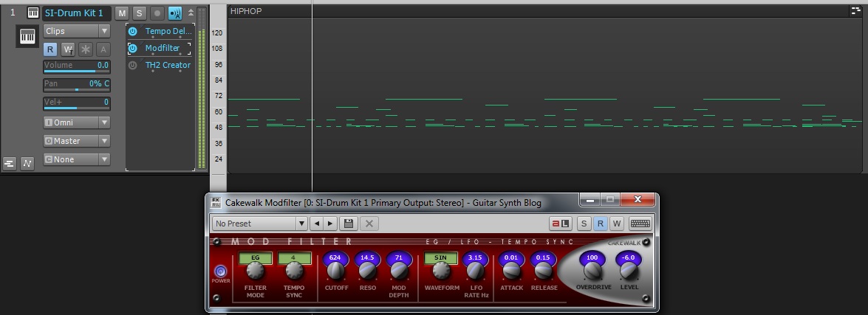Click the keyboard icon in Modfilter toolbar
The height and width of the screenshot is (315, 868).
point(640,224)
